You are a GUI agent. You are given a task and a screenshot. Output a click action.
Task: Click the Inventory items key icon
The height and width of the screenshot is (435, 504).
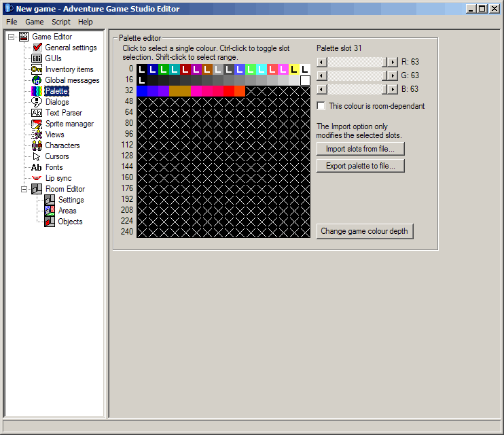click(36, 69)
